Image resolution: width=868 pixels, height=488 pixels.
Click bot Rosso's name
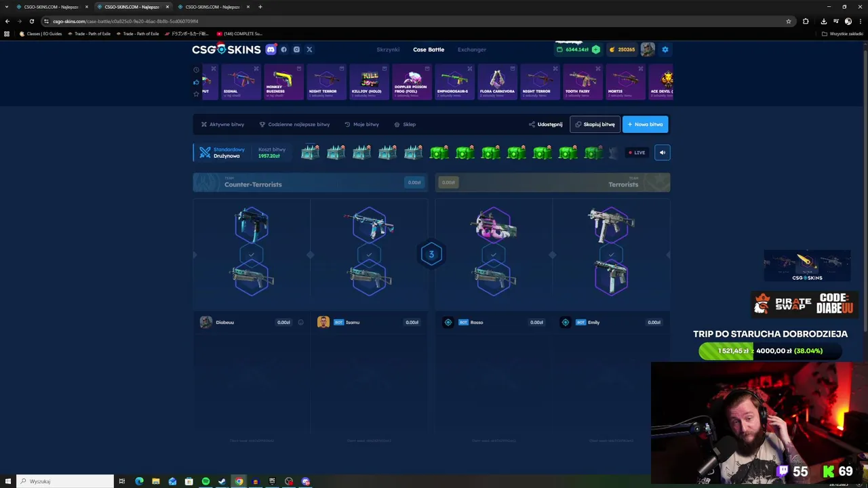(x=477, y=323)
